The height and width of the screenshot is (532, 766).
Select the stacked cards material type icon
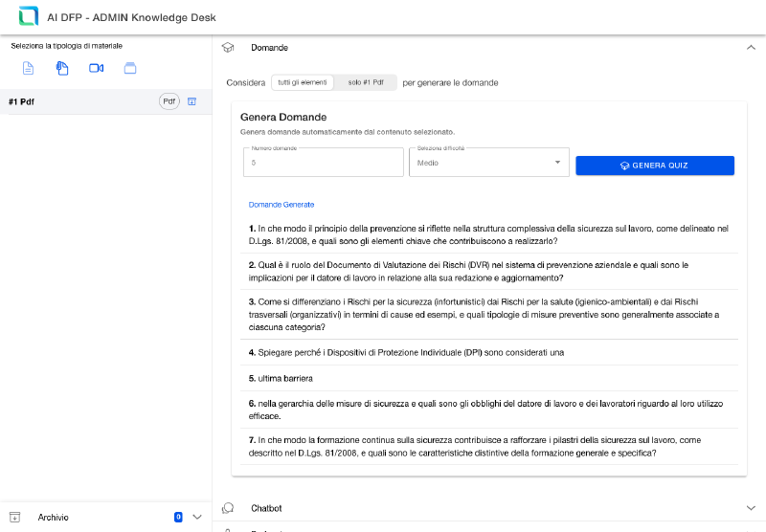point(130,68)
